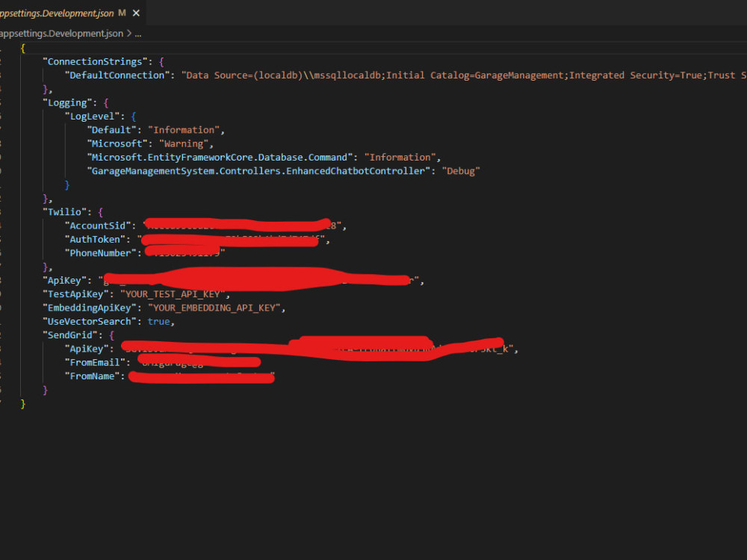Click the final closing yellow brace
The width and height of the screenshot is (747, 560).
(x=23, y=404)
